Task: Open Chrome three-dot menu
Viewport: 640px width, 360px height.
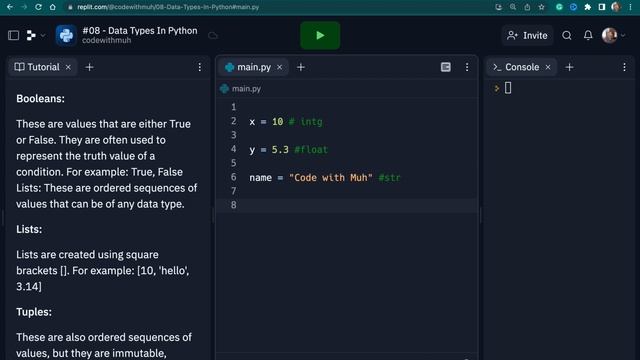Action: [x=630, y=7]
